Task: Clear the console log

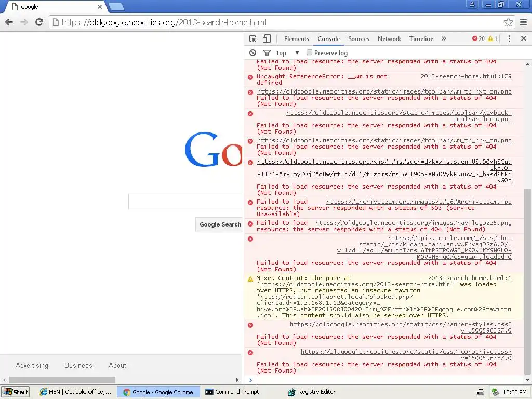Action: (253, 53)
